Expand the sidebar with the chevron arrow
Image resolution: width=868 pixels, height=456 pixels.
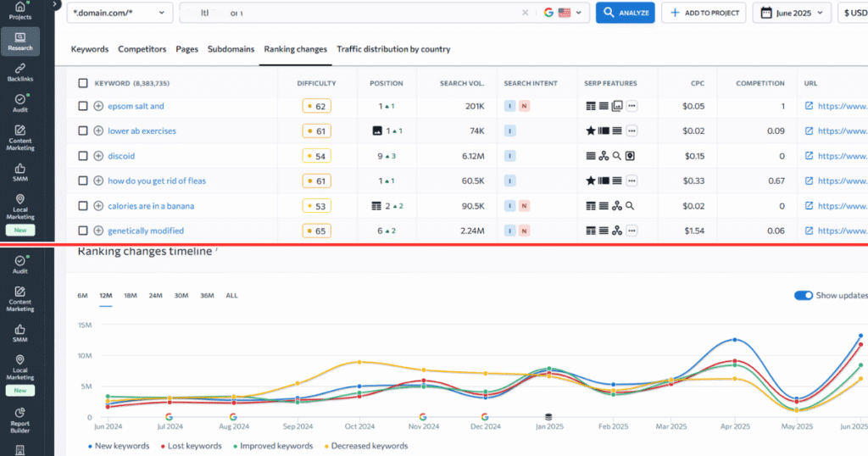point(54,4)
